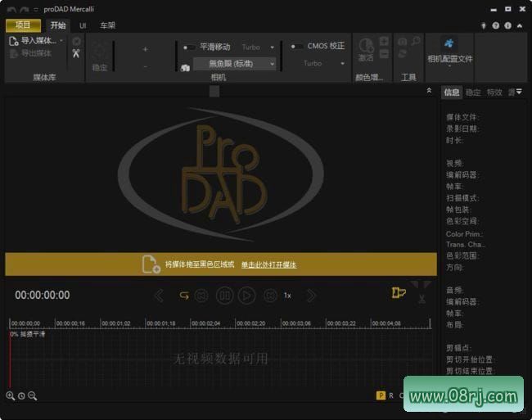The height and width of the screenshot is (420, 532).
Task: Open the side panel tab overflow menu
Action: click(519, 92)
